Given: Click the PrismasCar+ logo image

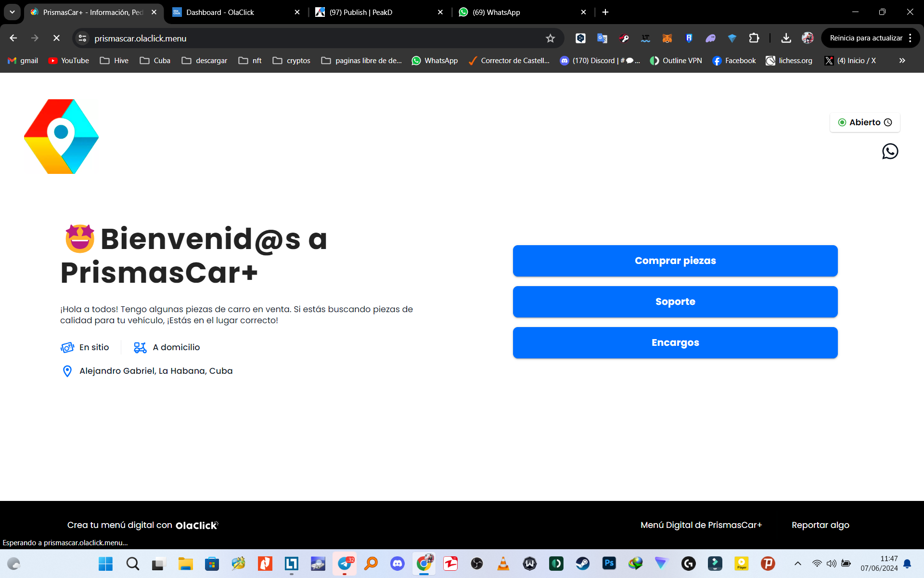Looking at the screenshot, I should pos(61,136).
